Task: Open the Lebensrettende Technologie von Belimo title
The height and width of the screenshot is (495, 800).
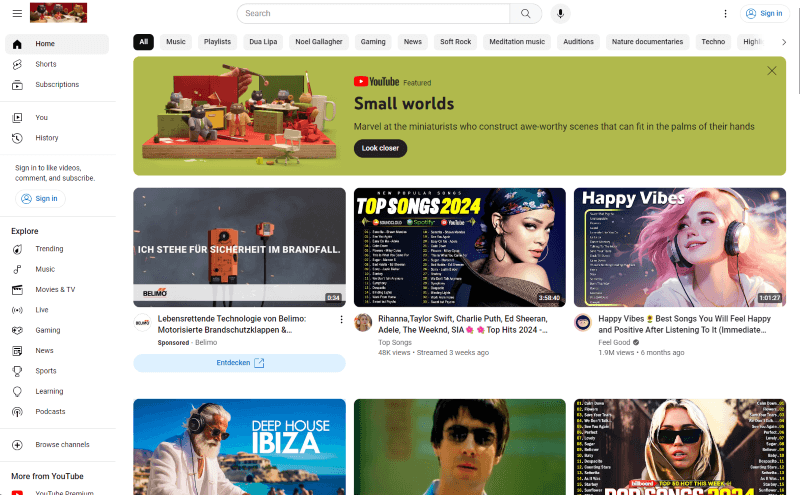Action: pos(232,325)
